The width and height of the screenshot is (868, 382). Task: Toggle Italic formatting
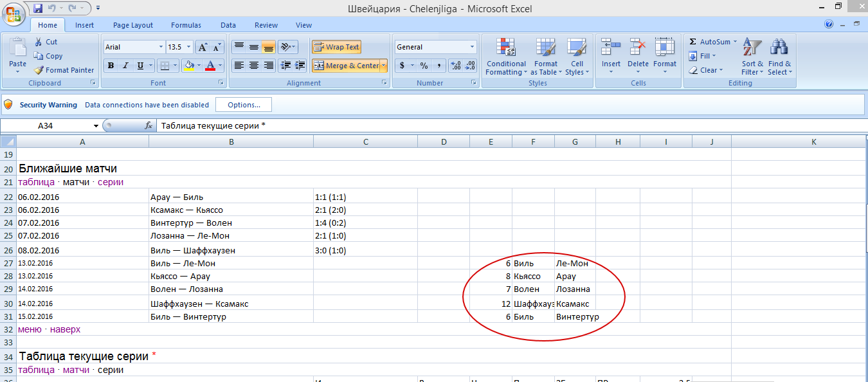pos(125,66)
